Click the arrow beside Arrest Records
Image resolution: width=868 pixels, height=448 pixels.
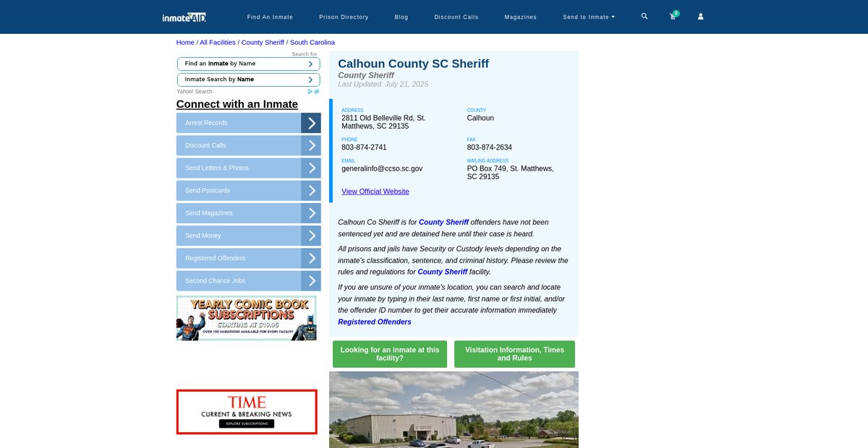pos(311,123)
